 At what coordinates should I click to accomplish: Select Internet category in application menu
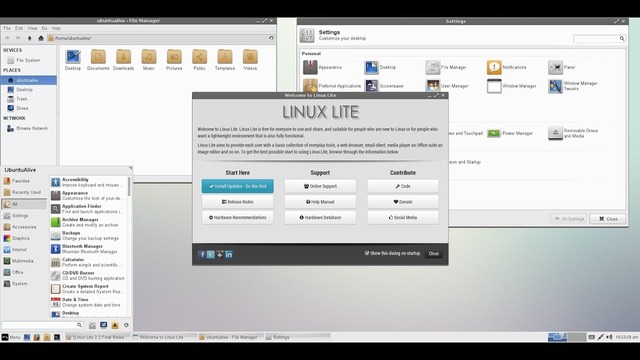click(x=24, y=249)
